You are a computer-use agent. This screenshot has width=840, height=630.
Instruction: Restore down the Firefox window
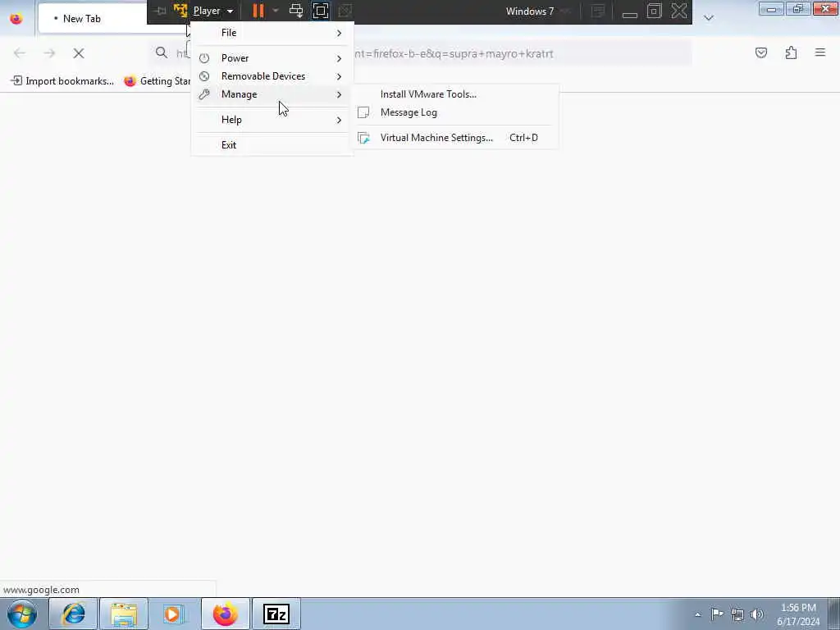coord(797,8)
